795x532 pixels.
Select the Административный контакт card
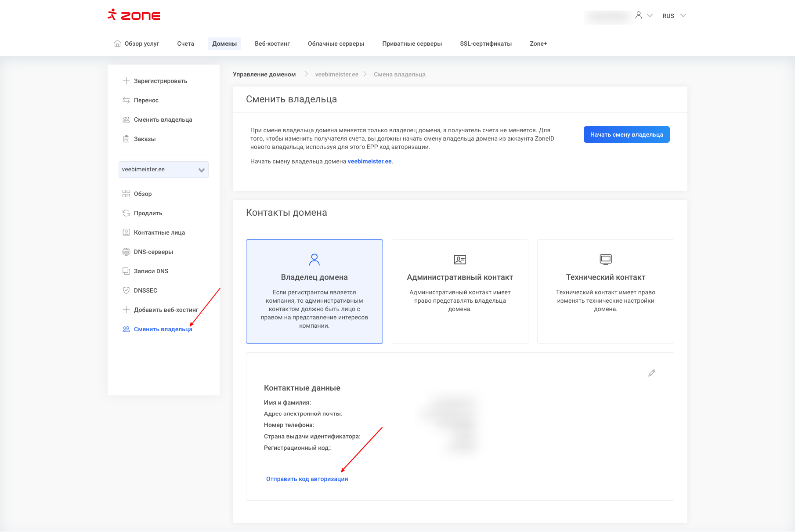[x=460, y=291]
